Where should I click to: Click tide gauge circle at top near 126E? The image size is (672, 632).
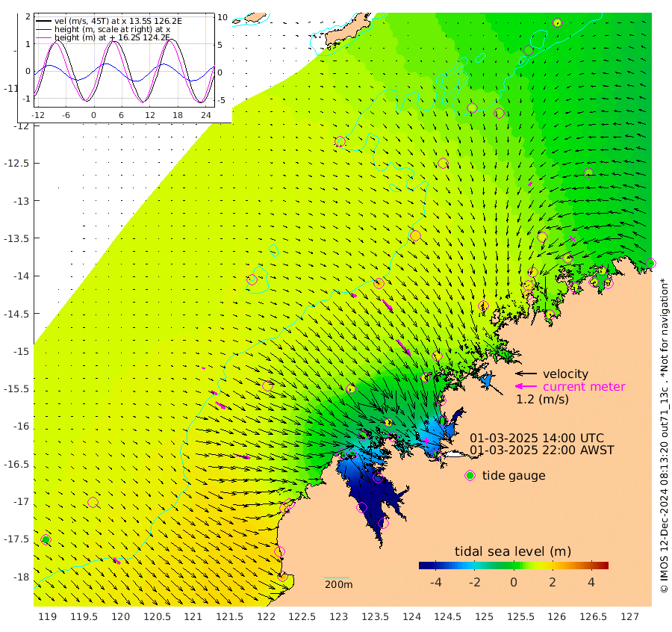(557, 22)
